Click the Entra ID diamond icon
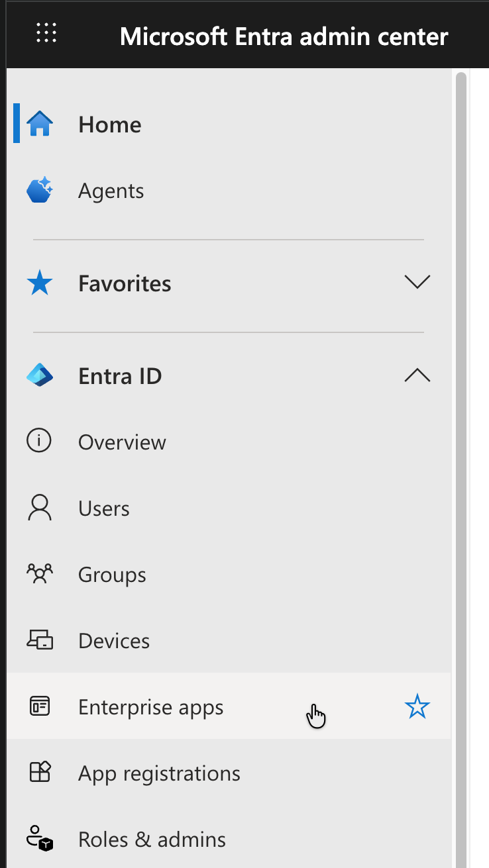This screenshot has height=868, width=489. tap(40, 376)
